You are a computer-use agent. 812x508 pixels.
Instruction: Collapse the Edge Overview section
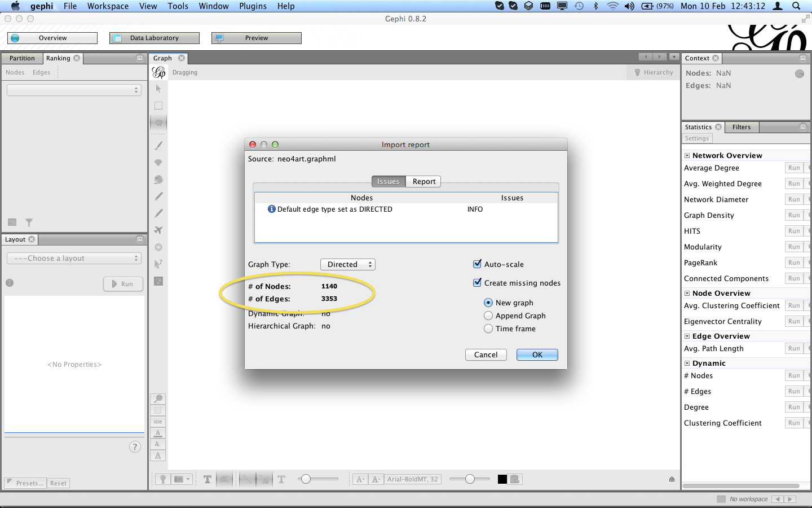(687, 336)
